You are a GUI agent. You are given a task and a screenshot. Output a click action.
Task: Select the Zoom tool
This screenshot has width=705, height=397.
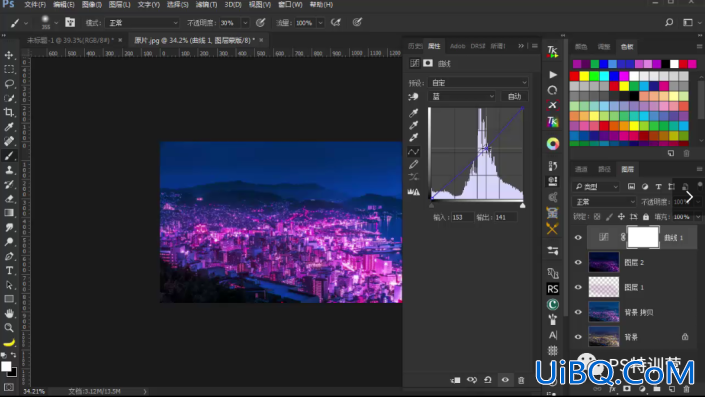(x=9, y=328)
